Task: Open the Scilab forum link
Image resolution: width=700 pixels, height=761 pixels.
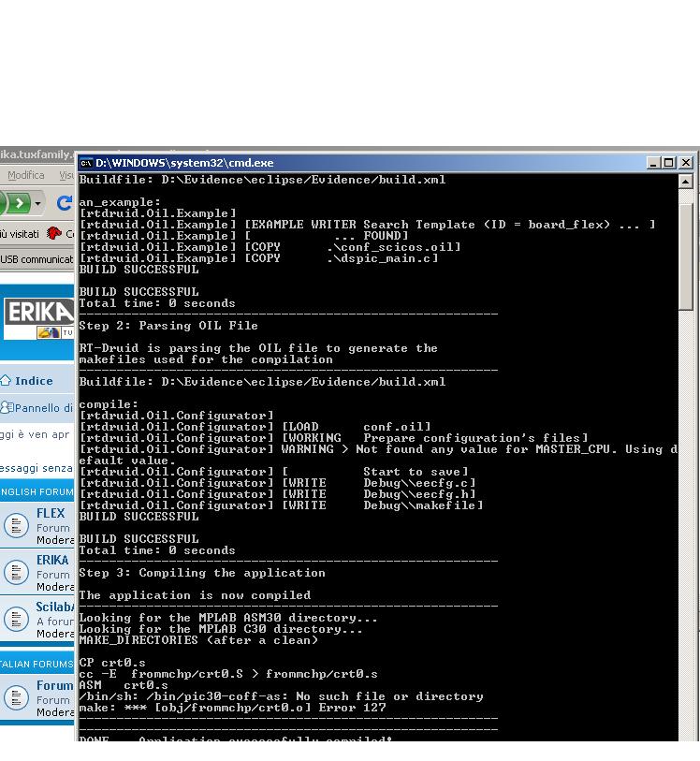Action: coord(55,607)
